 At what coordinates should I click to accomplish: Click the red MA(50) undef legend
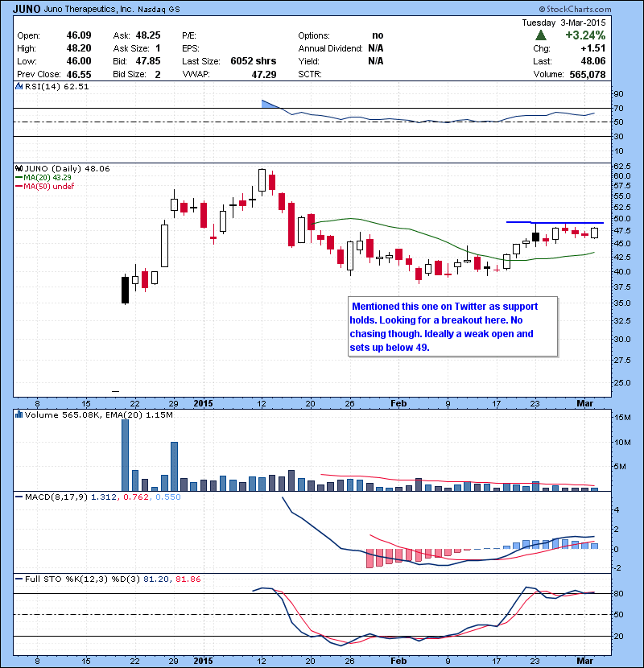click(44, 186)
